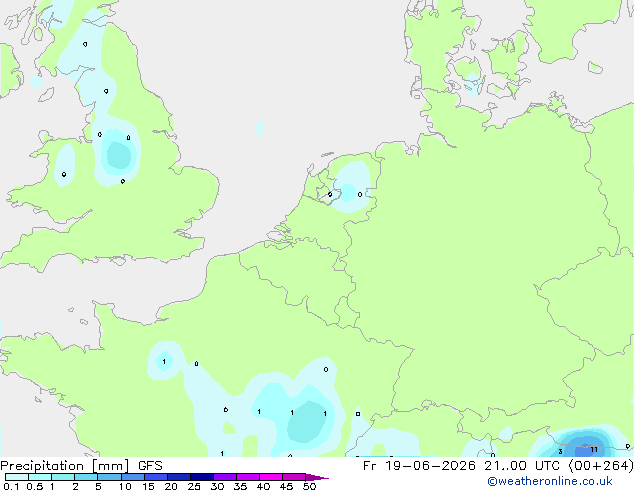Select the purple swatch between 30 and 35

[225, 477]
